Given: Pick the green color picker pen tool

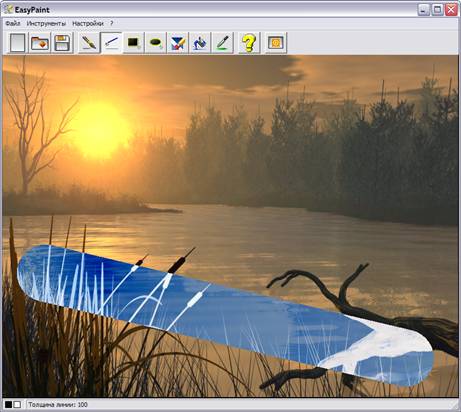Looking at the screenshot, I should (222, 43).
